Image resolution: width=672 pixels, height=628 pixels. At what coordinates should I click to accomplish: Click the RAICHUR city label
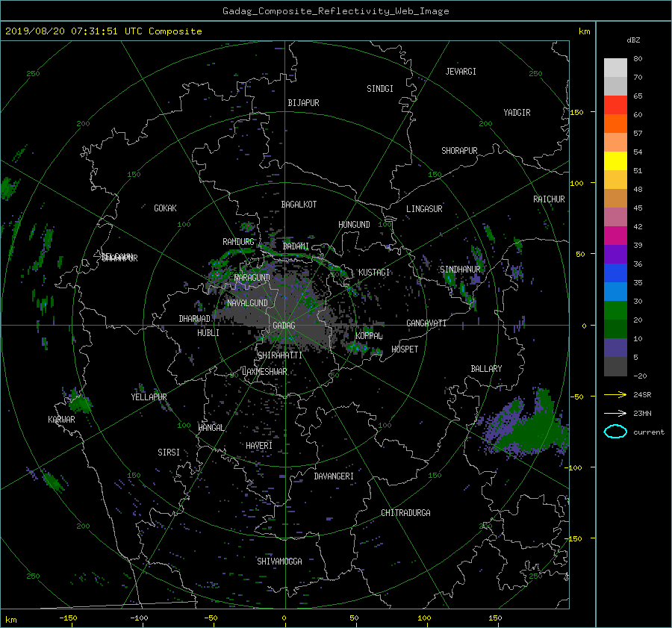[x=549, y=199]
